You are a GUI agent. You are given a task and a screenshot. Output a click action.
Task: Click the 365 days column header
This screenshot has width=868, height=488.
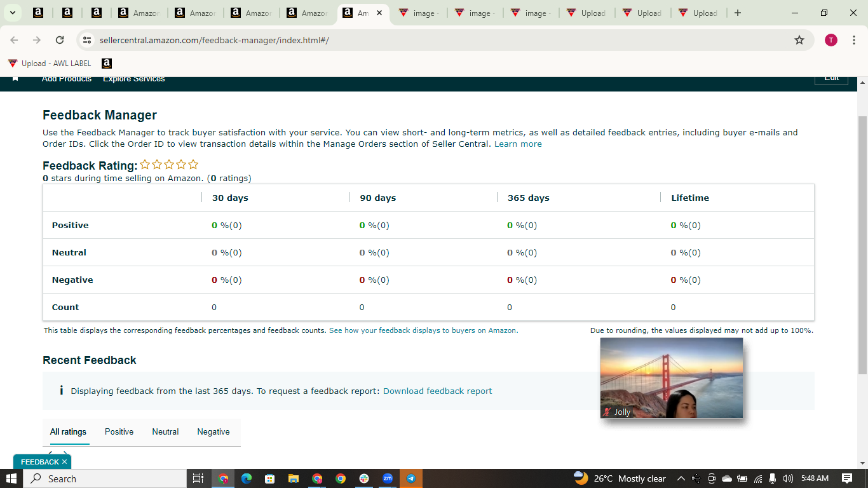click(529, 198)
